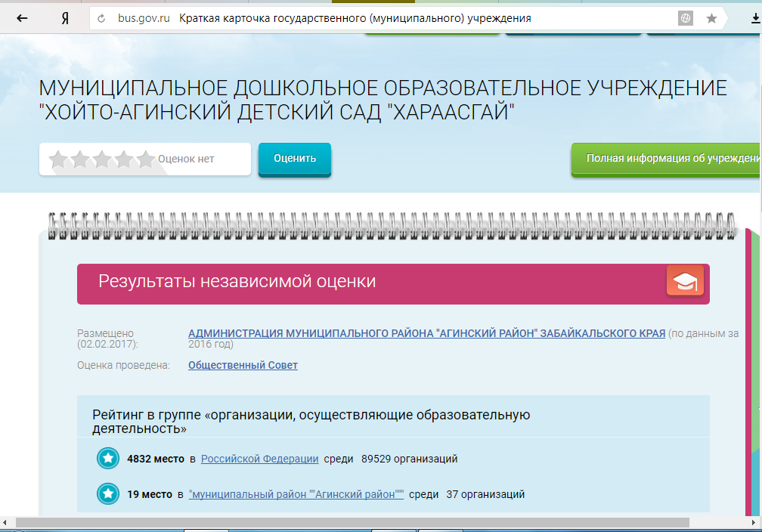The image size is (762, 532).
Task: Click the horizontal scrollbar thumb
Action: (x=352, y=522)
